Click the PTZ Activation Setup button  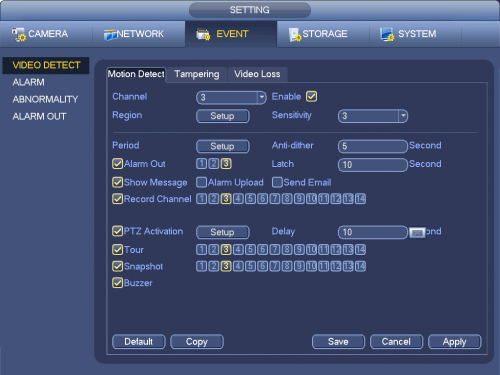point(223,232)
